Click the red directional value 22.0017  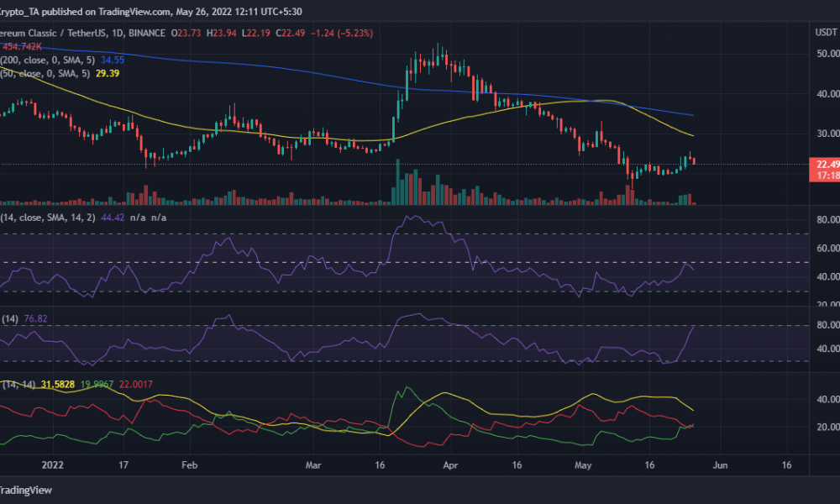point(136,385)
